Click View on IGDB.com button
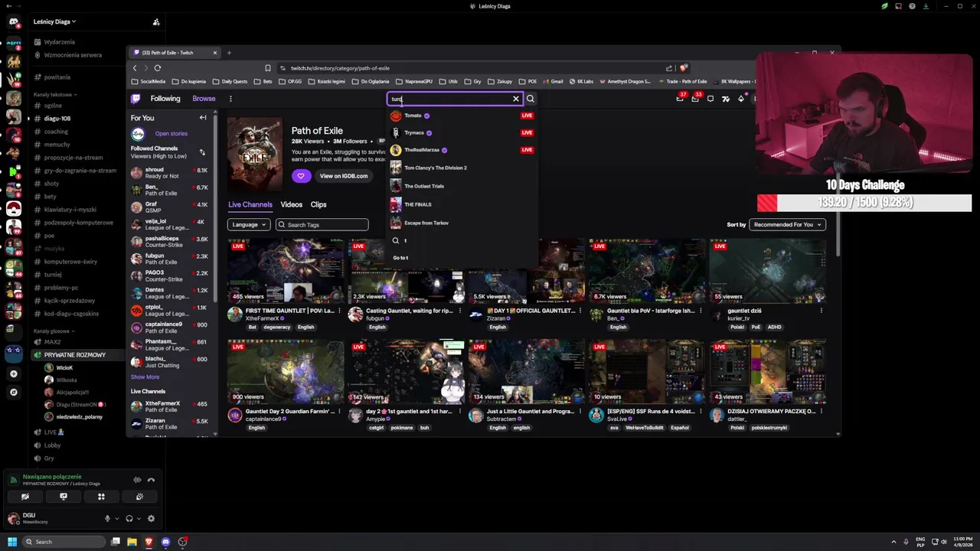This screenshot has width=980, height=551. click(x=344, y=176)
